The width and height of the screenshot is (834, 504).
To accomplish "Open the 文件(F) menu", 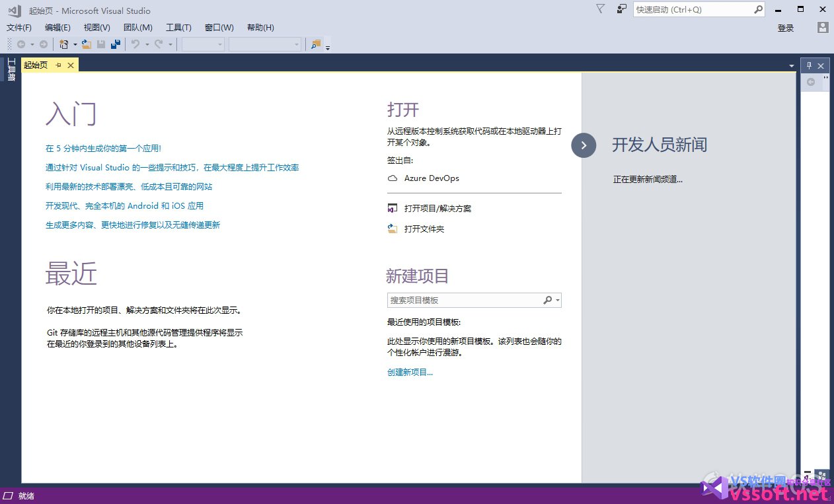I will tap(19, 28).
